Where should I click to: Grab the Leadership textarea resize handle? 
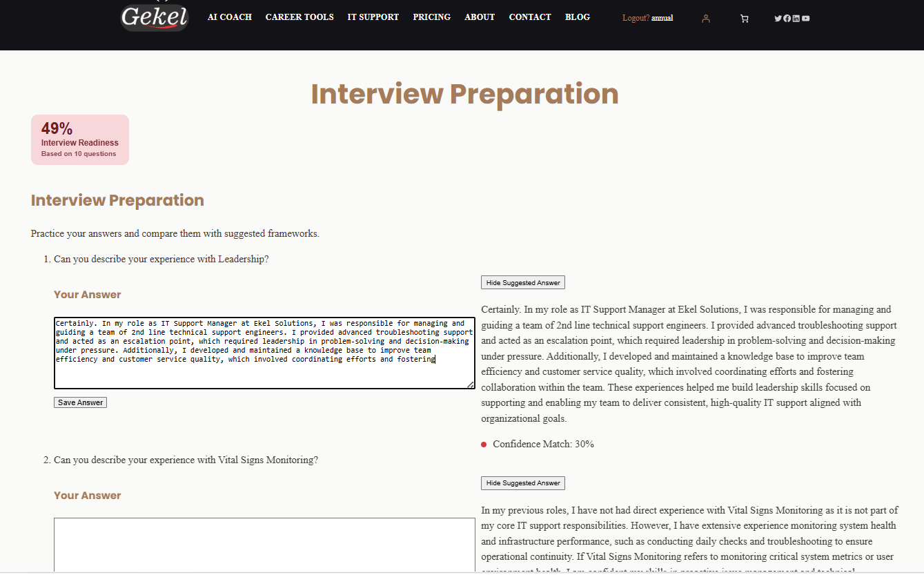(x=471, y=385)
